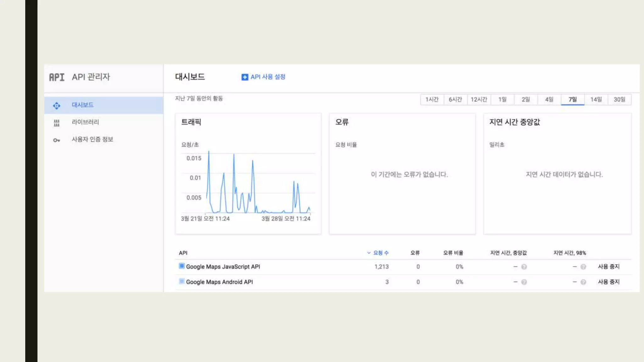Click the dashboard icon in sidebar
Viewport: 644px width, 362px height.
[57, 106]
